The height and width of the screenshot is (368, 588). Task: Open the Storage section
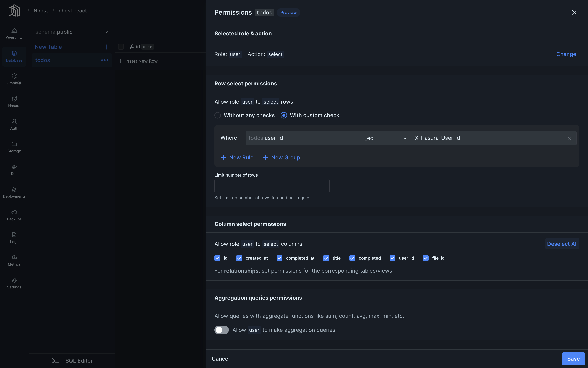coord(14,147)
